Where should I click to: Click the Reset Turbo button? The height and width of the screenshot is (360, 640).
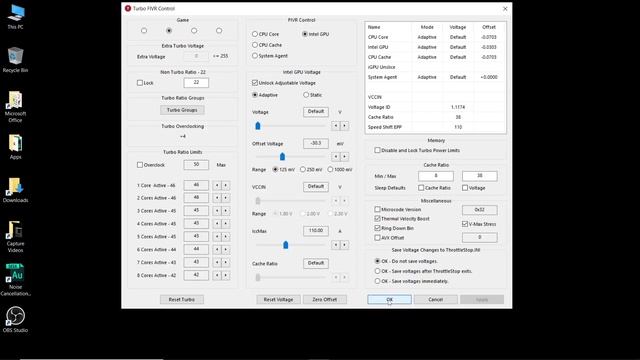click(182, 300)
